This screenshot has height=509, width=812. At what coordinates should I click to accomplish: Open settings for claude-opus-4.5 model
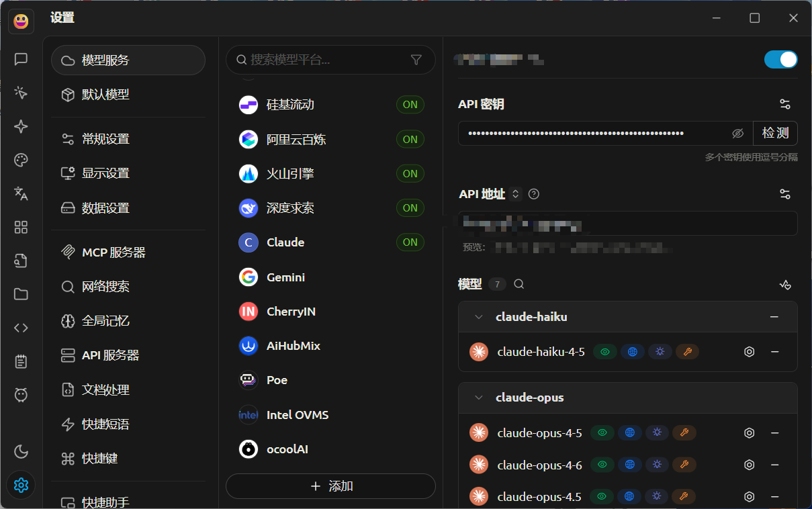coord(750,497)
